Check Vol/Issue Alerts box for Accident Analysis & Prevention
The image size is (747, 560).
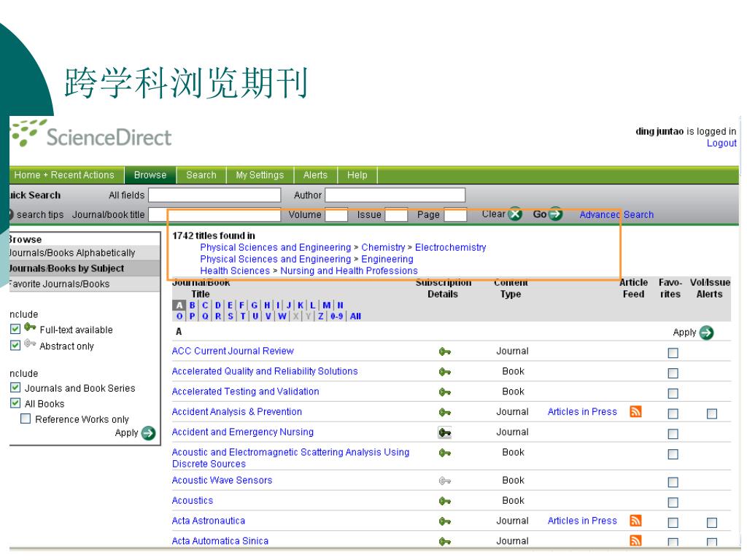[x=712, y=414]
